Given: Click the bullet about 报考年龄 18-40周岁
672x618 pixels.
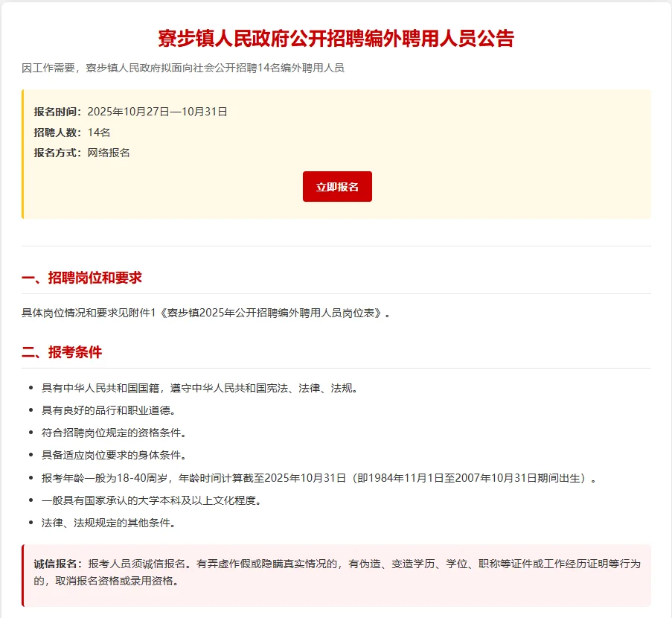Looking at the screenshot, I should tap(319, 478).
